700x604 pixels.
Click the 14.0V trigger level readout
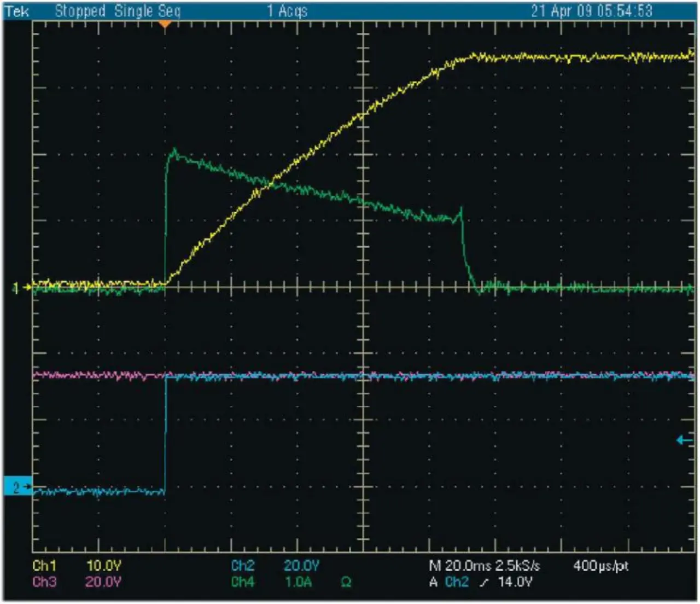[x=515, y=582]
